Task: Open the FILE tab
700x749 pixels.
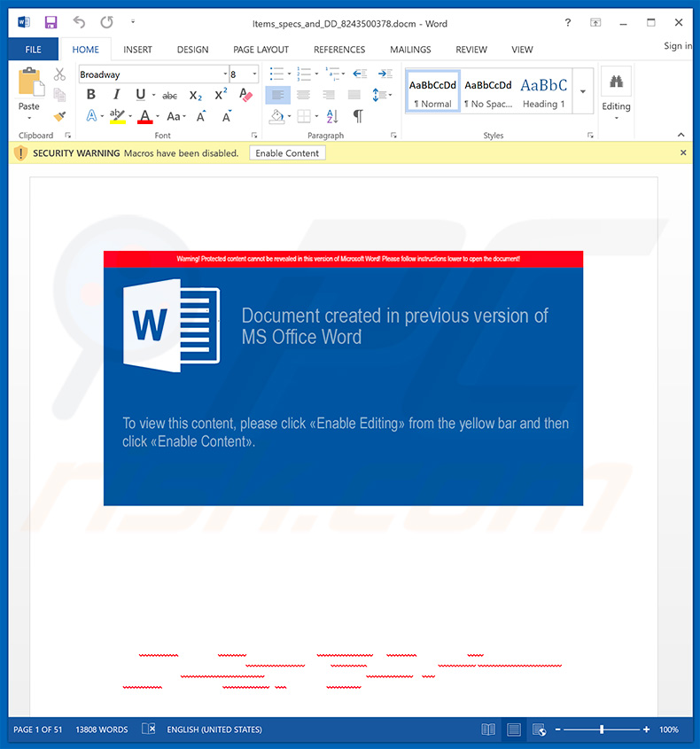Action: point(33,50)
